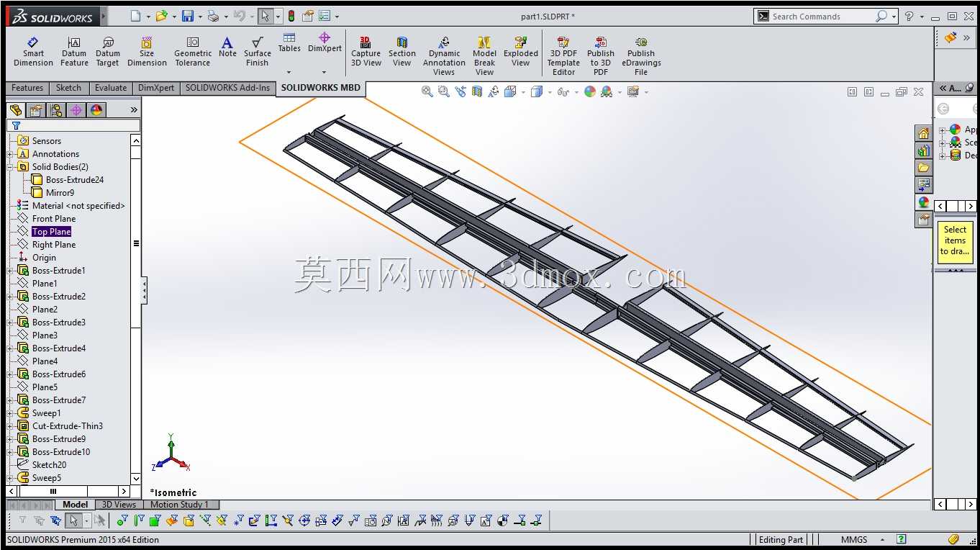Open the Search Commands dropdown arrow
The image size is (980, 550).
click(894, 16)
